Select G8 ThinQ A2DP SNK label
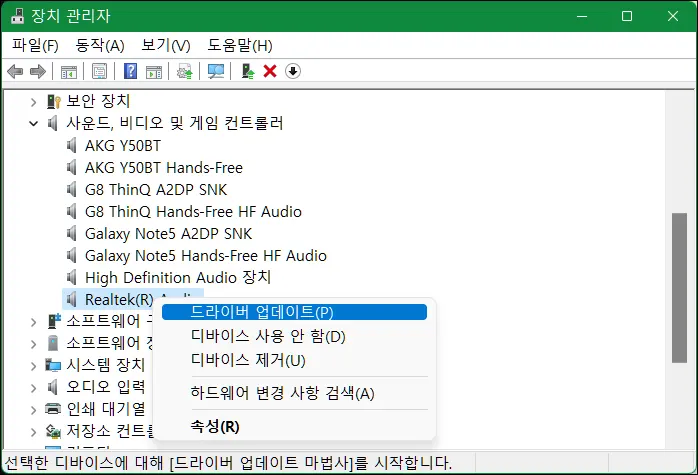Viewport: 698px width, 475px height. [156, 190]
